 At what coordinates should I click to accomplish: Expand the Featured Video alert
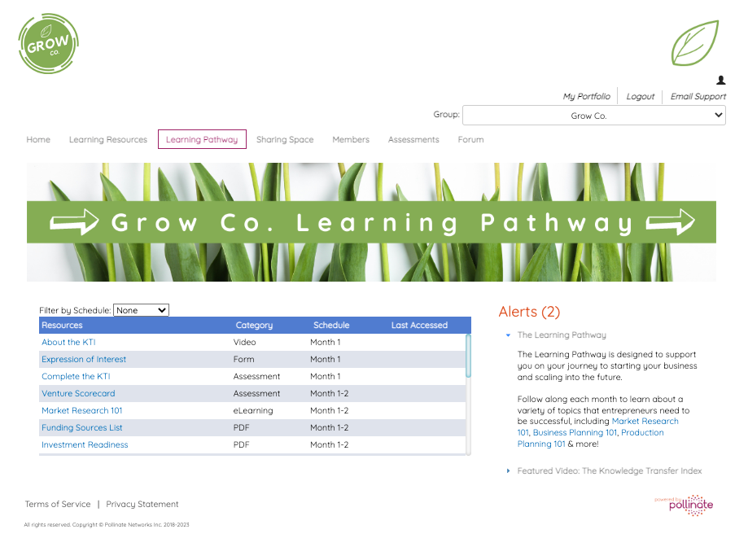tap(506, 470)
